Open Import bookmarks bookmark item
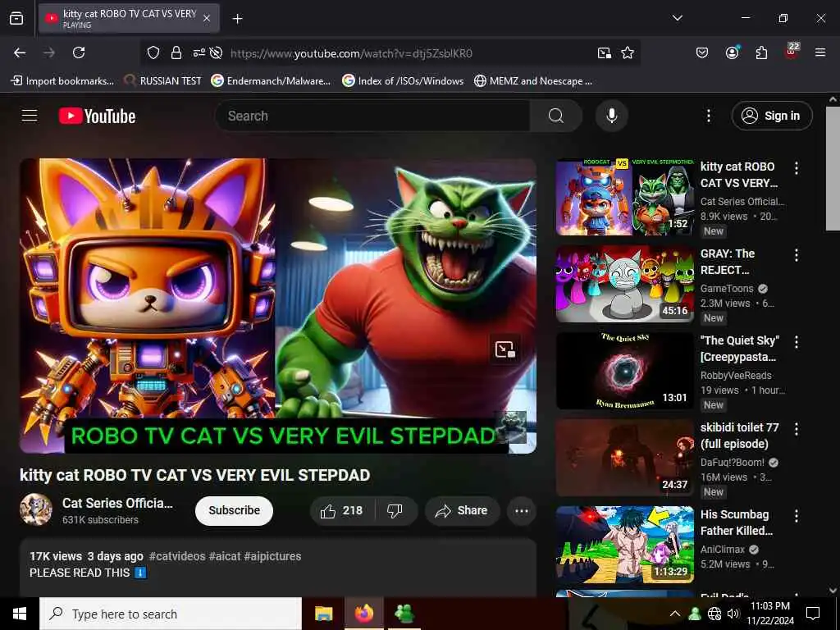Image resolution: width=840 pixels, height=630 pixels. click(62, 81)
